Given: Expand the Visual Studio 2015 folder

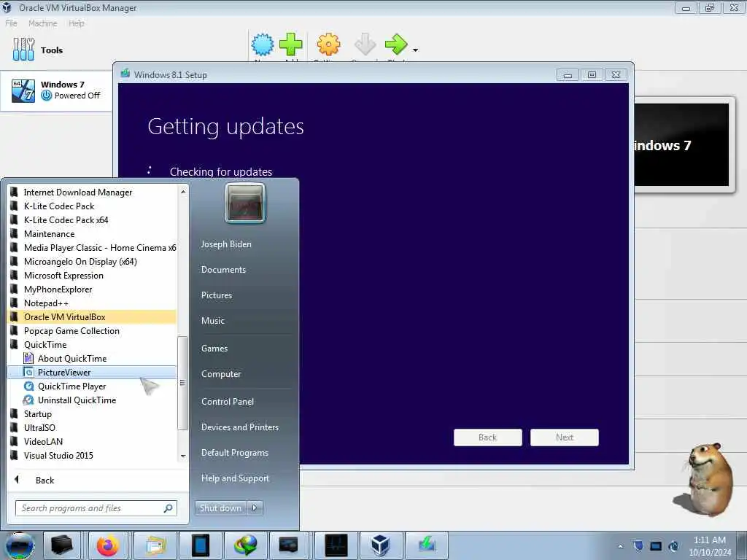Looking at the screenshot, I should pos(93,455).
